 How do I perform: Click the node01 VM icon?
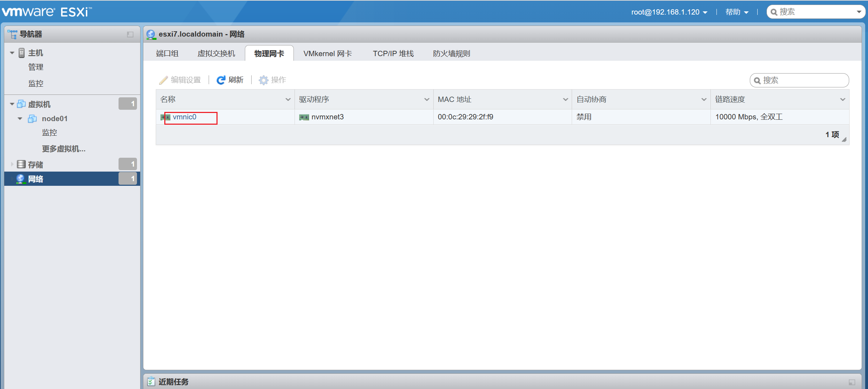(32, 118)
